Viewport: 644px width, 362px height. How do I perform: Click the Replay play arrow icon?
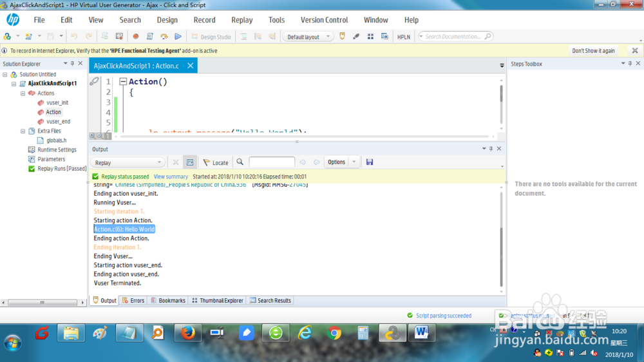point(178,37)
